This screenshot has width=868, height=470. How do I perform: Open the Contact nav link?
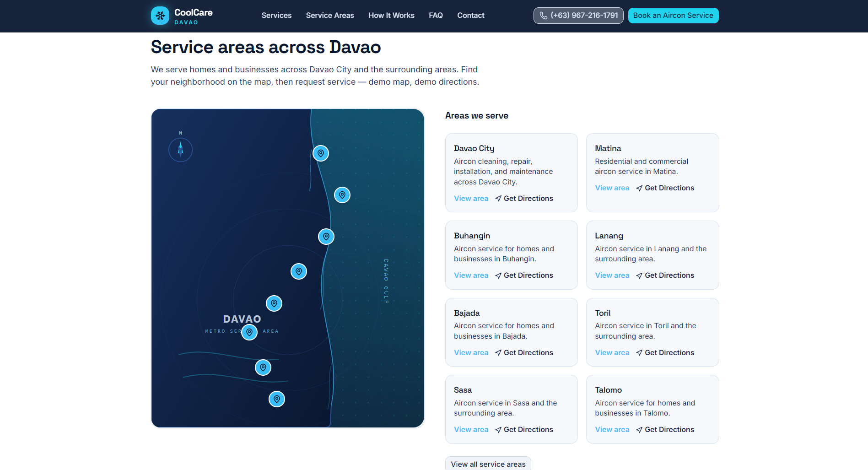tap(470, 16)
